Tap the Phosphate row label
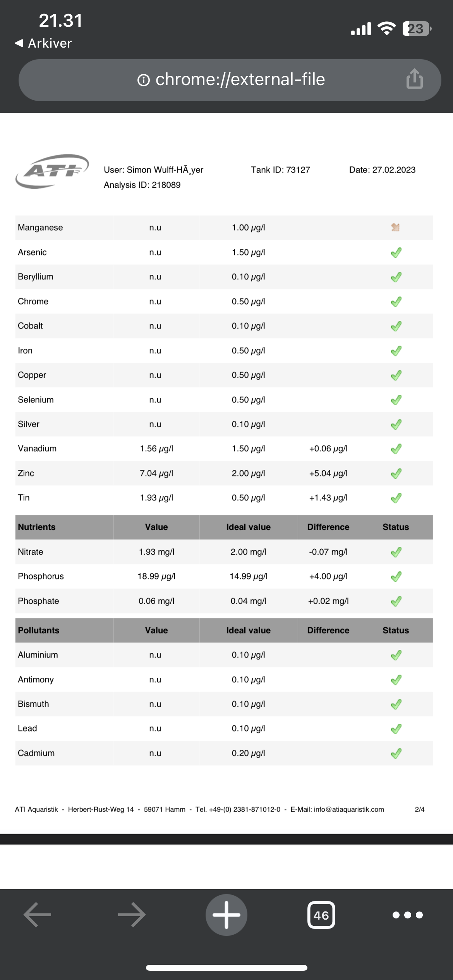453x980 pixels. (x=38, y=601)
